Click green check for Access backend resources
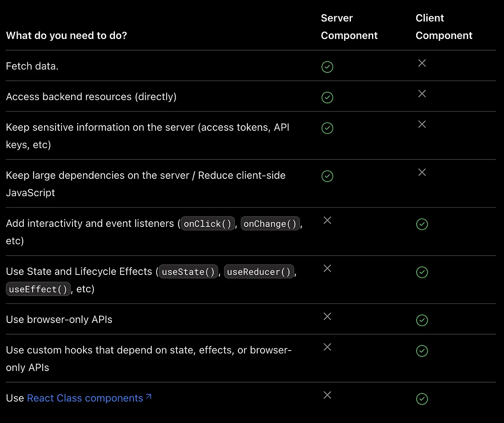Screen dimensions: 504x423 327,98
